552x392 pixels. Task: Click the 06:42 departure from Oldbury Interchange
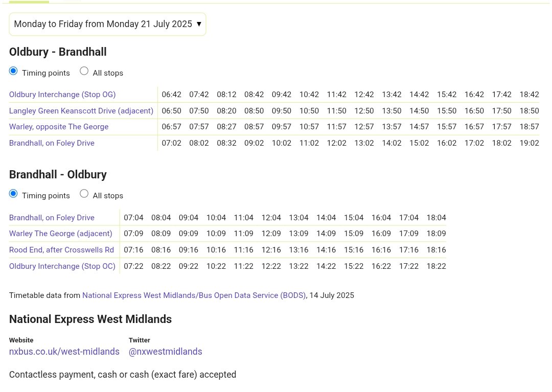pyautogui.click(x=171, y=95)
